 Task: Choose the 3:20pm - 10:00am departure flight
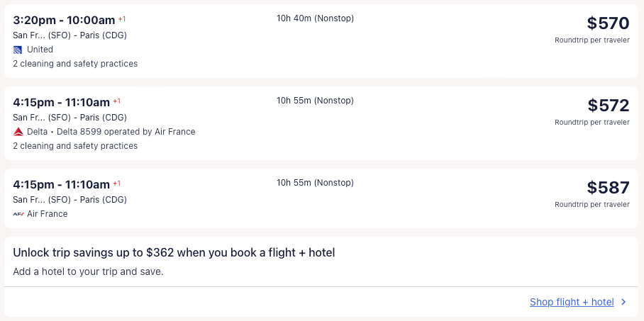[x=64, y=20]
